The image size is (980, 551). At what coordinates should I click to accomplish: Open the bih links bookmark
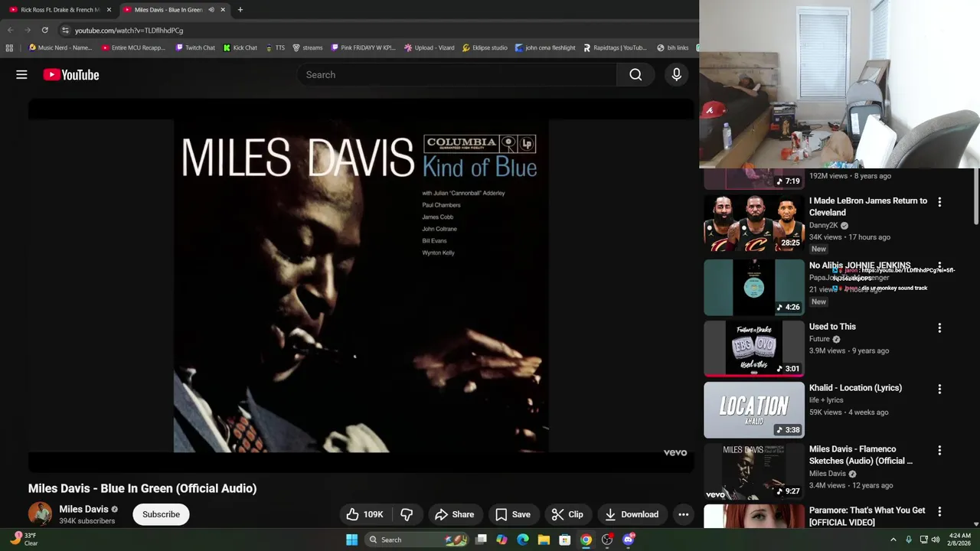[673, 47]
